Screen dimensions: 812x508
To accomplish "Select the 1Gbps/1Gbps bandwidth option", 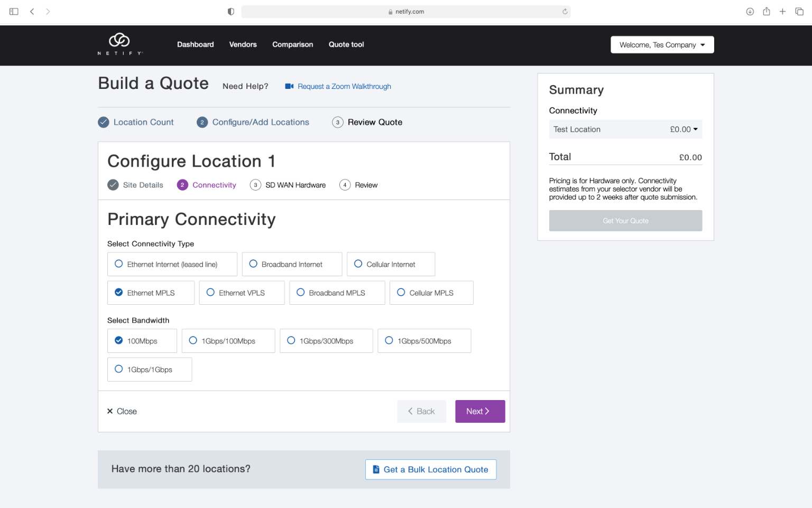I will [x=150, y=369].
